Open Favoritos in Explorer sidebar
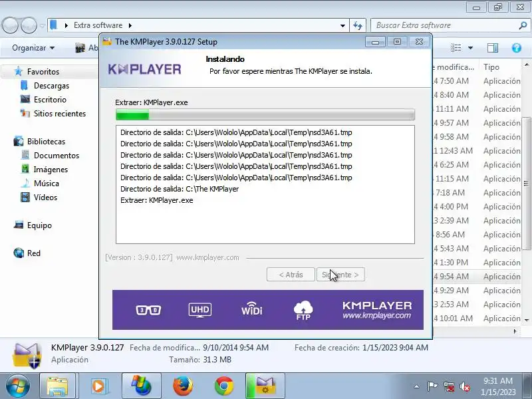The width and height of the screenshot is (532, 399). pyautogui.click(x=43, y=72)
